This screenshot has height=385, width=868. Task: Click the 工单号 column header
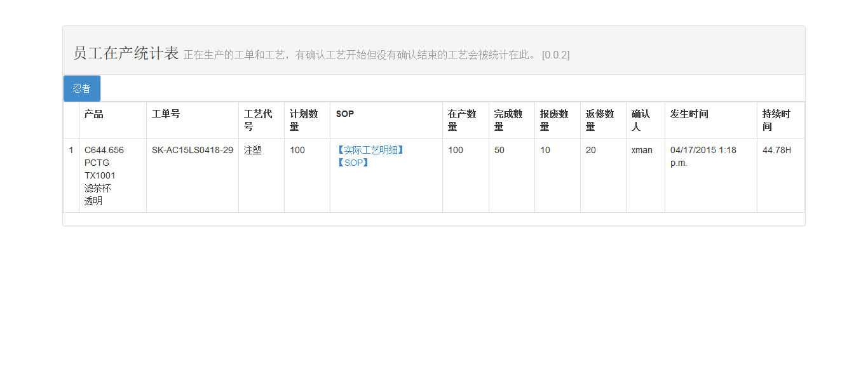pos(166,114)
